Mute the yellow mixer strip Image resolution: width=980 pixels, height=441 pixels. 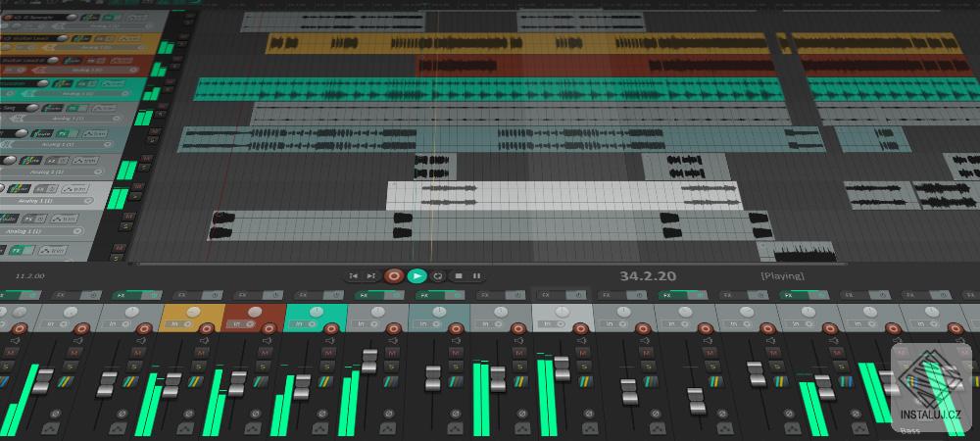tap(201, 352)
